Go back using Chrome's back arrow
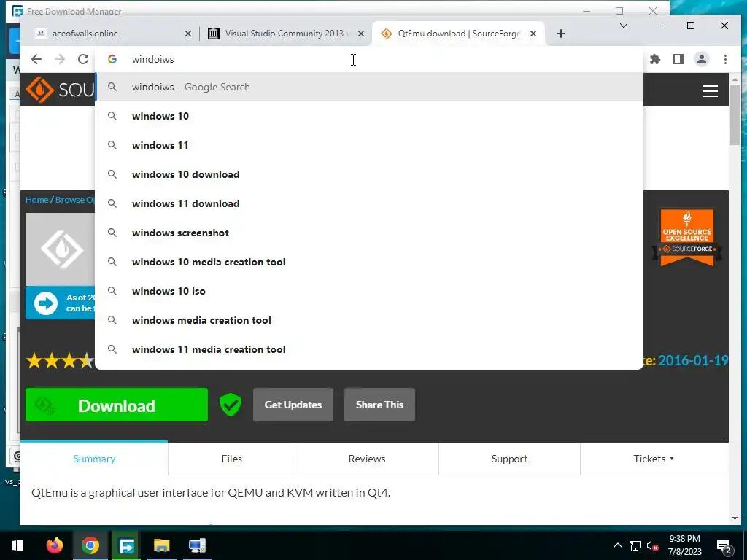This screenshot has width=747, height=560. tap(36, 59)
